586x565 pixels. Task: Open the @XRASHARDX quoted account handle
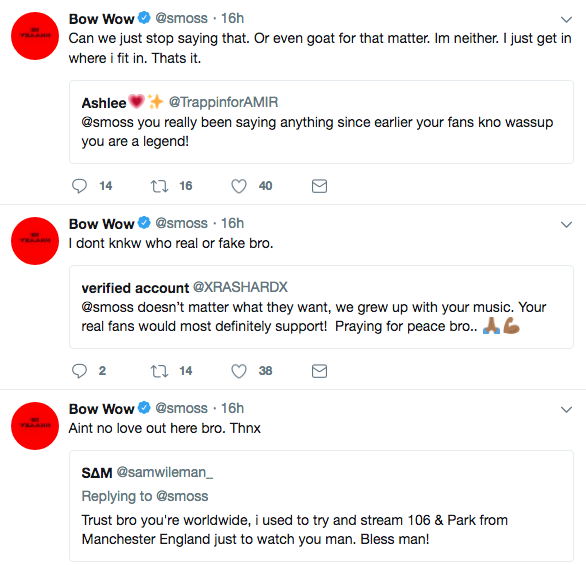click(x=240, y=287)
